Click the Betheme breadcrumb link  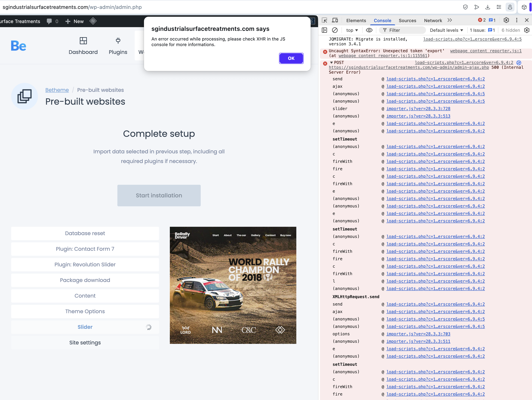pyautogui.click(x=57, y=90)
